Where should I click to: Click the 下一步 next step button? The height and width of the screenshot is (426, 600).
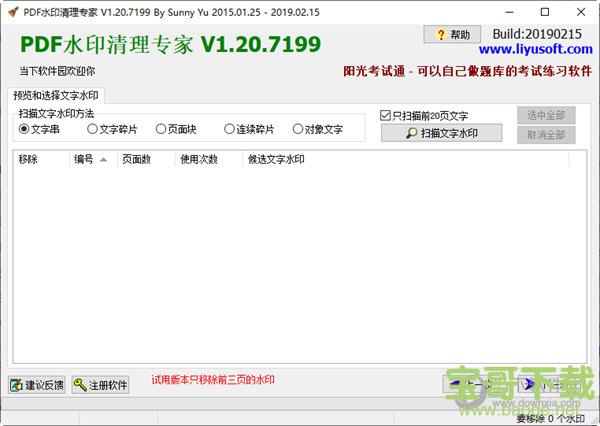click(x=546, y=384)
